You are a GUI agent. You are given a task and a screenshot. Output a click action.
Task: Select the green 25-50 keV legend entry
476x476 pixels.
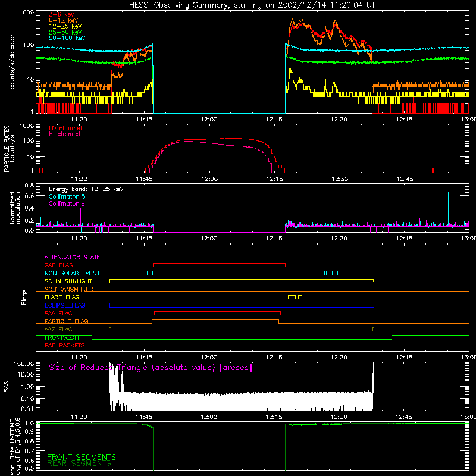[65, 32]
